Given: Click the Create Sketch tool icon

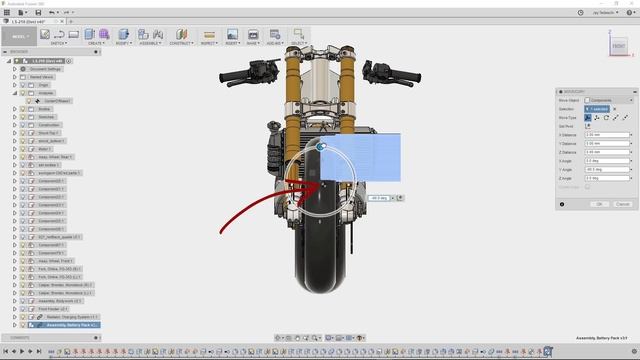Looking at the screenshot, I should (x=44, y=34).
